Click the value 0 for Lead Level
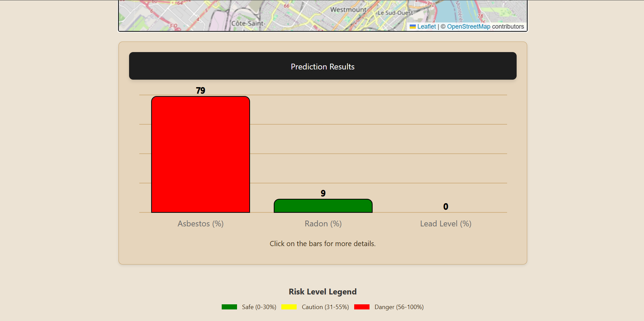644x321 pixels. [x=446, y=207]
